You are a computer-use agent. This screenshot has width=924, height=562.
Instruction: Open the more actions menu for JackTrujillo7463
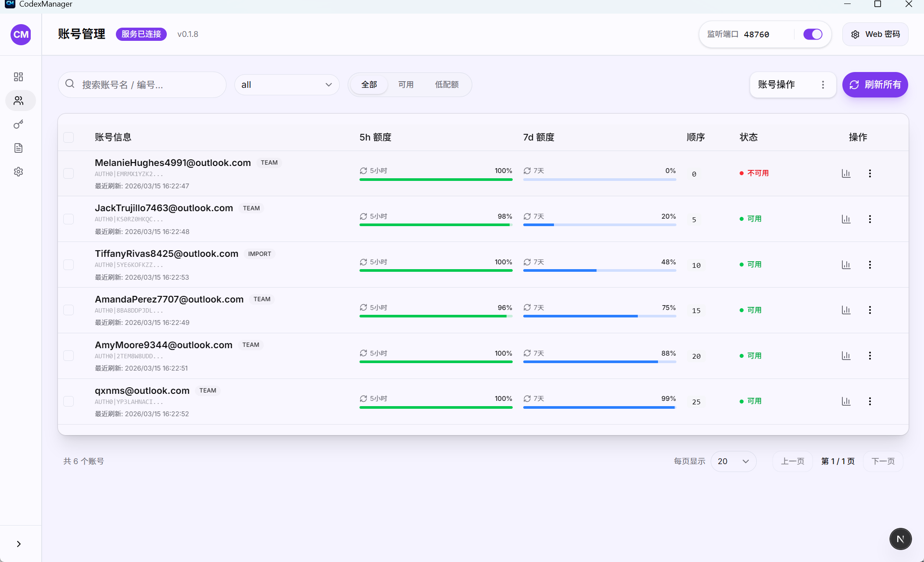click(870, 219)
